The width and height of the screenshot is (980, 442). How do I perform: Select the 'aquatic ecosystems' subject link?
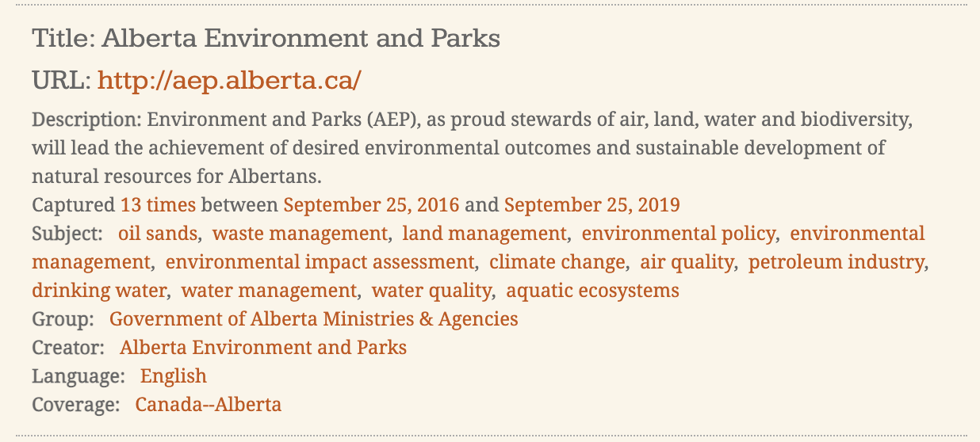(x=592, y=291)
